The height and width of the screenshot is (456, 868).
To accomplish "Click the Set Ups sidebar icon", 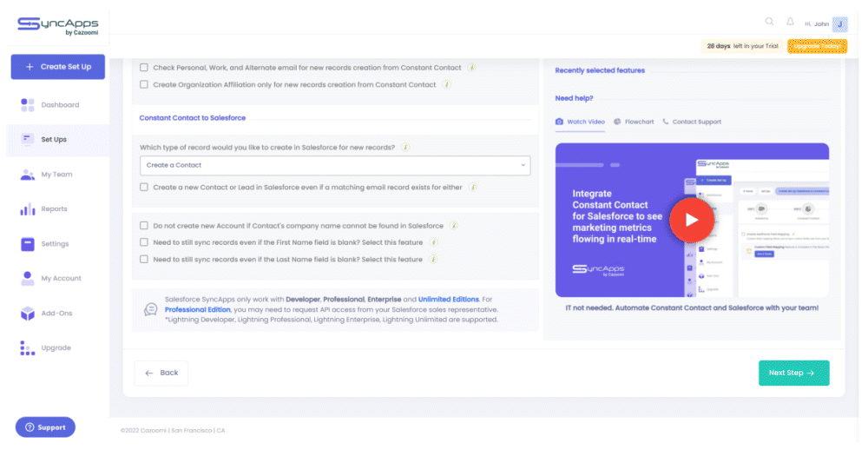I will pos(27,139).
